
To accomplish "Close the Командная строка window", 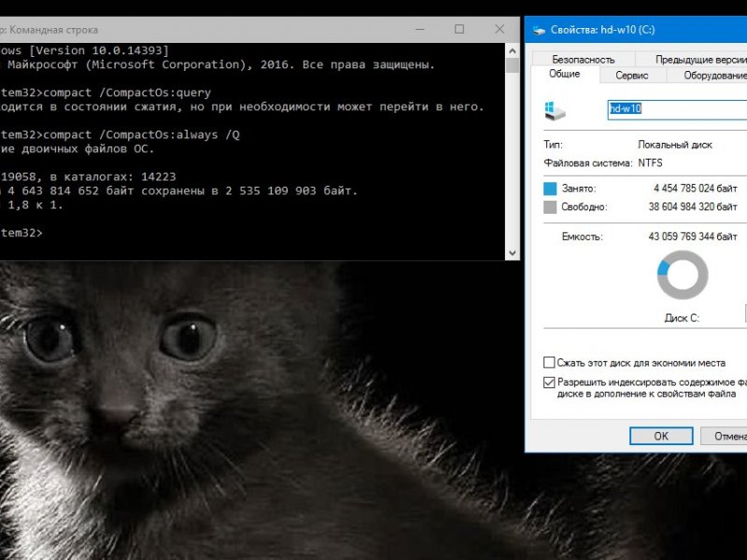I will (x=500, y=30).
